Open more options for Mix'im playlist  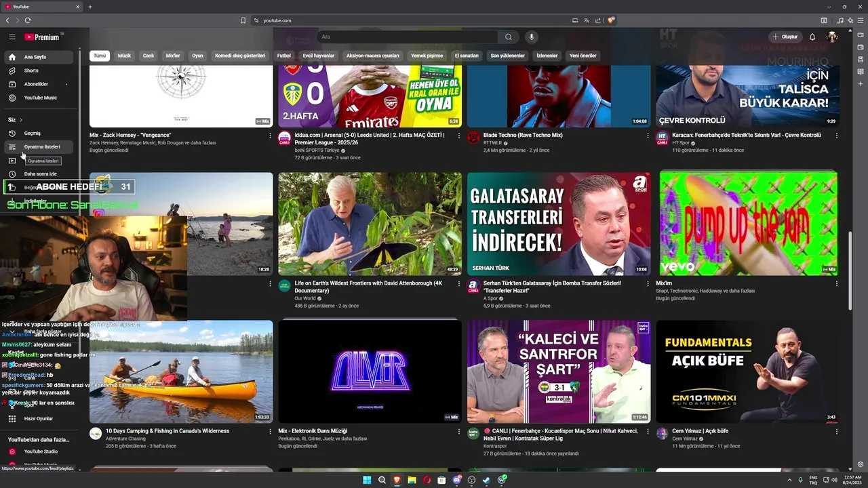point(836,283)
